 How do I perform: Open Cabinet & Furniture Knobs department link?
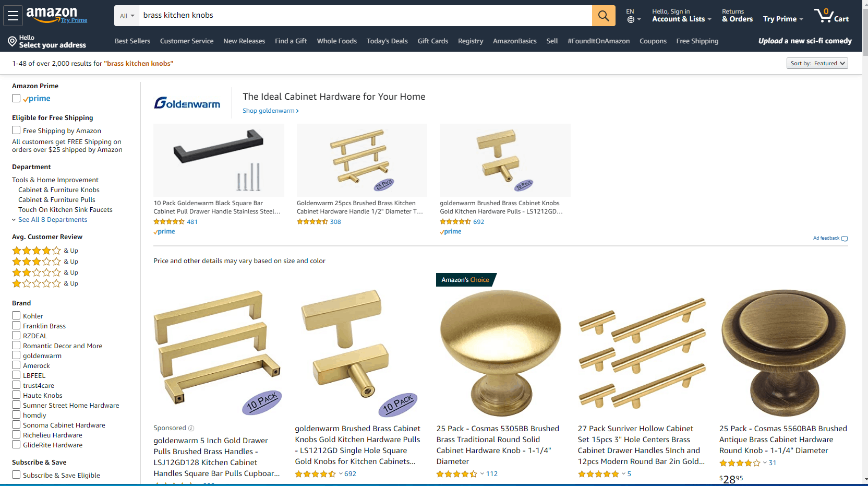coord(58,190)
